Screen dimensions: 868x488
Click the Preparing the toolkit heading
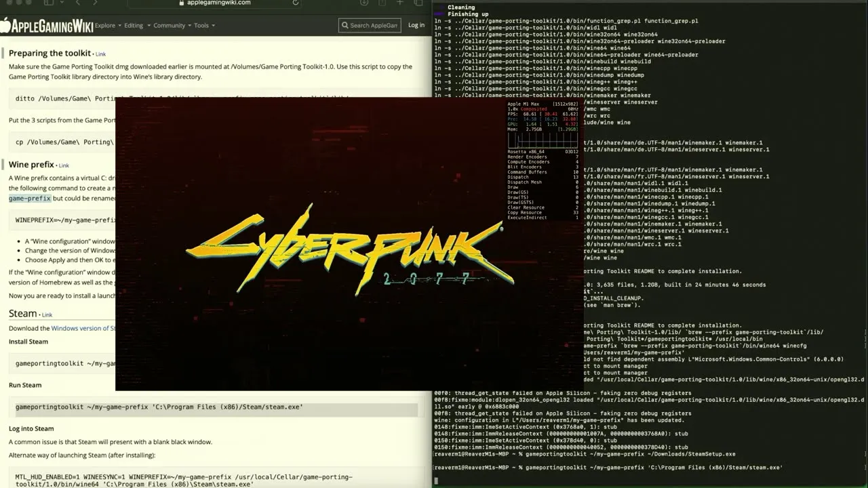(x=50, y=53)
